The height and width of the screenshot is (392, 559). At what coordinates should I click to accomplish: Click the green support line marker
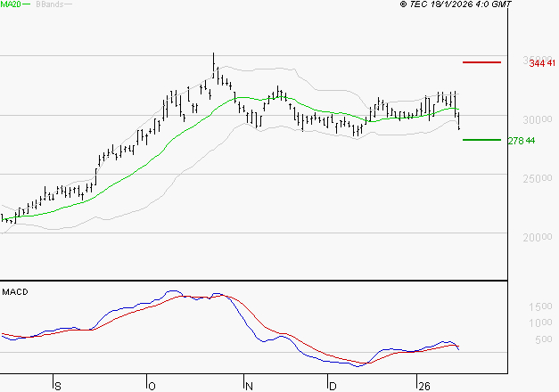pos(481,140)
